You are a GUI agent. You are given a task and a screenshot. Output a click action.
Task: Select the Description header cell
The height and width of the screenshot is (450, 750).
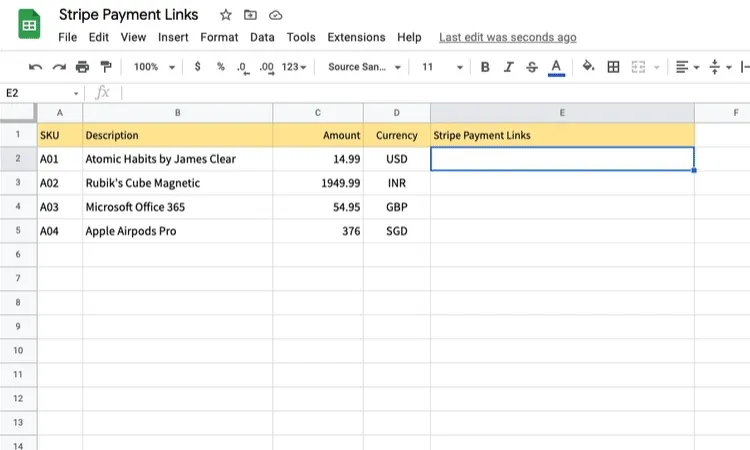coord(177,135)
